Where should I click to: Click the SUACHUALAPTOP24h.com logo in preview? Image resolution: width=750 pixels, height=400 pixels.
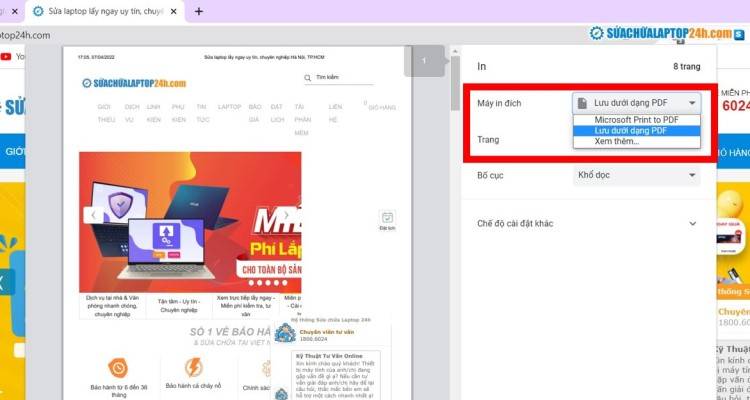(x=134, y=83)
